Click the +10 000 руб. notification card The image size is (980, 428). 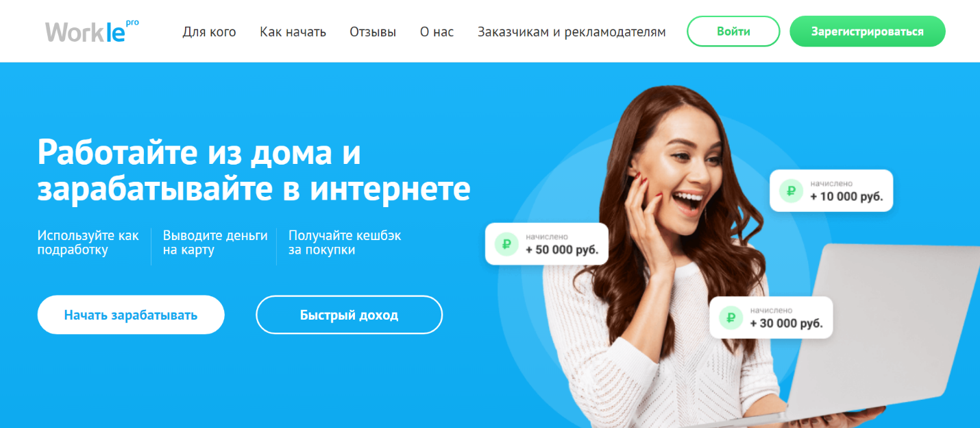tap(831, 191)
